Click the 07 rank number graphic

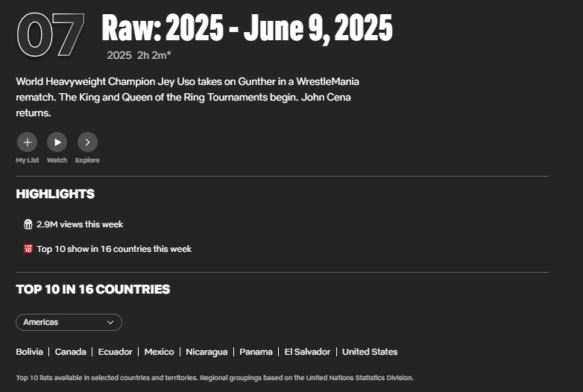click(50, 35)
